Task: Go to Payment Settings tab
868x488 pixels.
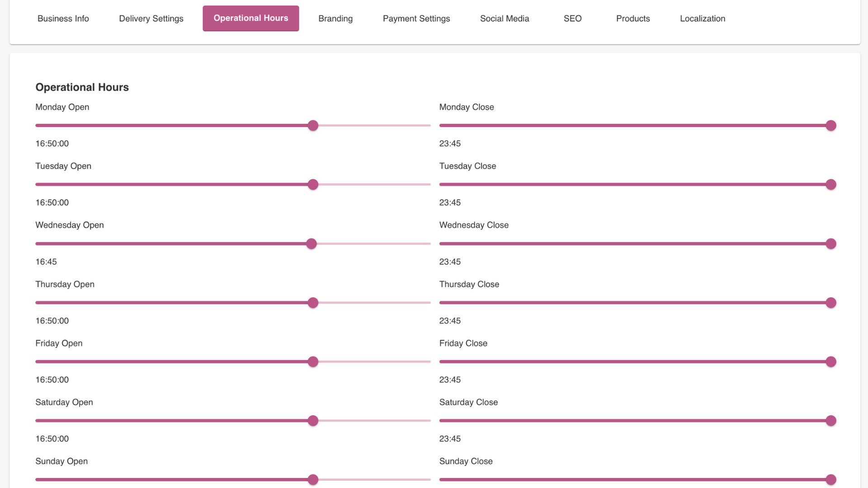Action: click(x=416, y=19)
